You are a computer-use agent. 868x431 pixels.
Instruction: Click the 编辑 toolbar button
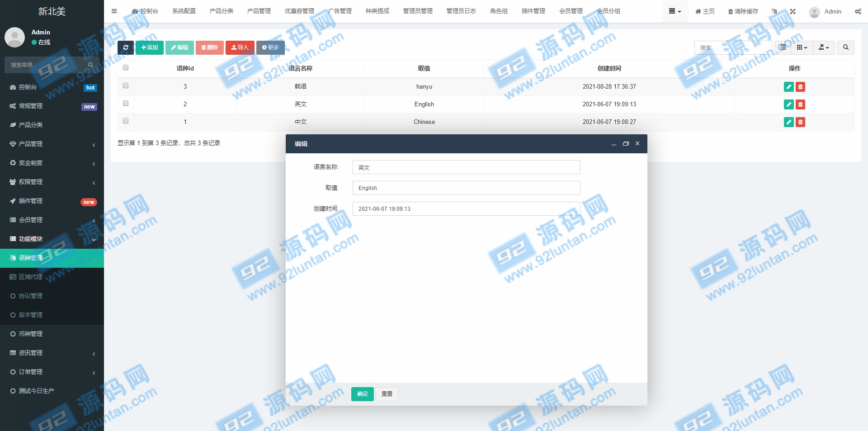pyautogui.click(x=179, y=47)
